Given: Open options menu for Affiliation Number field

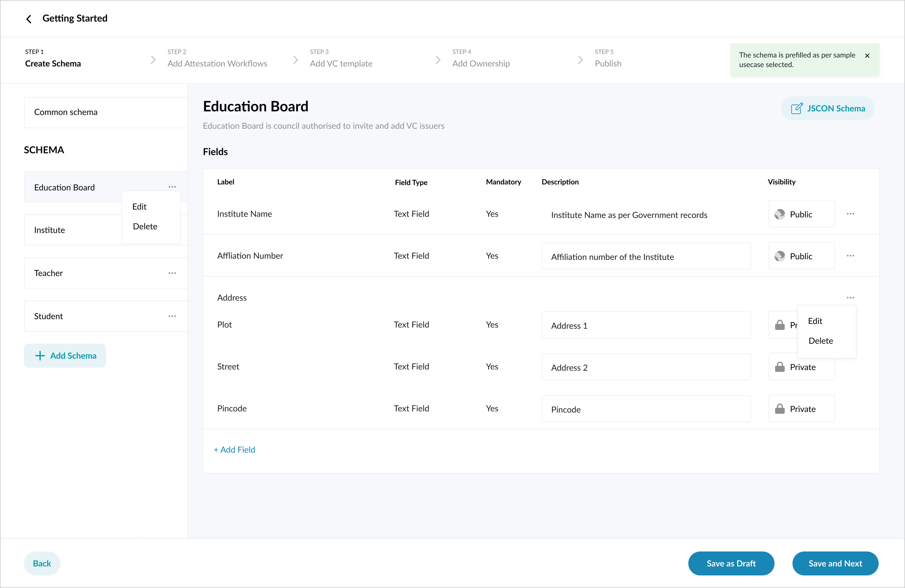Looking at the screenshot, I should [850, 256].
